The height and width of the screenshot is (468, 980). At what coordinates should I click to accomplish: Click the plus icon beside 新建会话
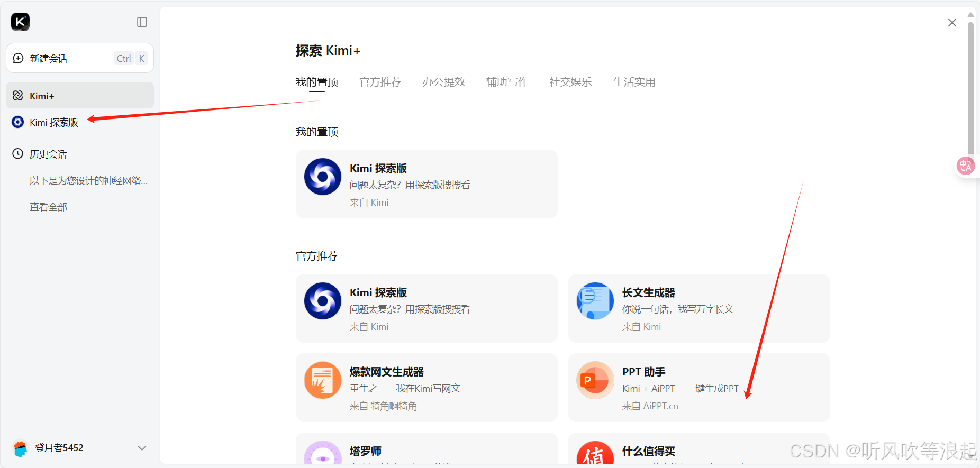click(18, 58)
